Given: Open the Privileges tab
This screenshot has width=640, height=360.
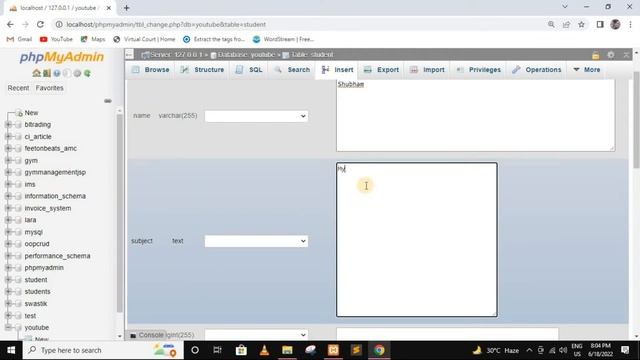Looking at the screenshot, I should pos(478,70).
